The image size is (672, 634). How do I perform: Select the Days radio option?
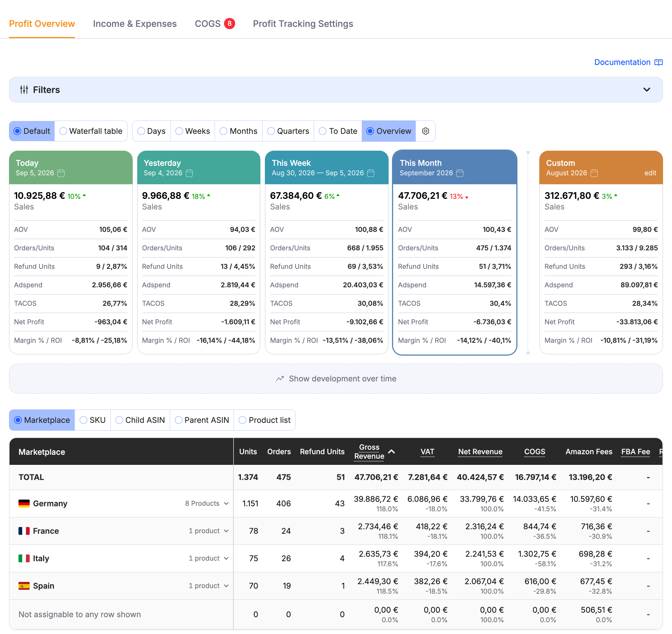(x=151, y=131)
